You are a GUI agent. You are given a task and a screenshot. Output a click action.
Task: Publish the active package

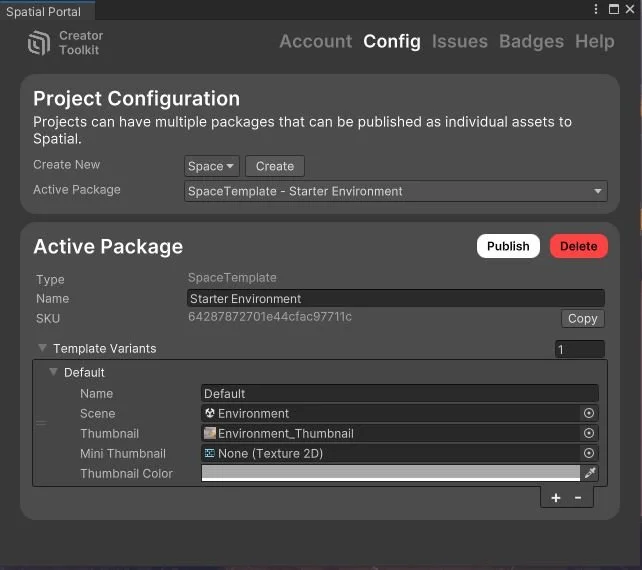point(508,246)
